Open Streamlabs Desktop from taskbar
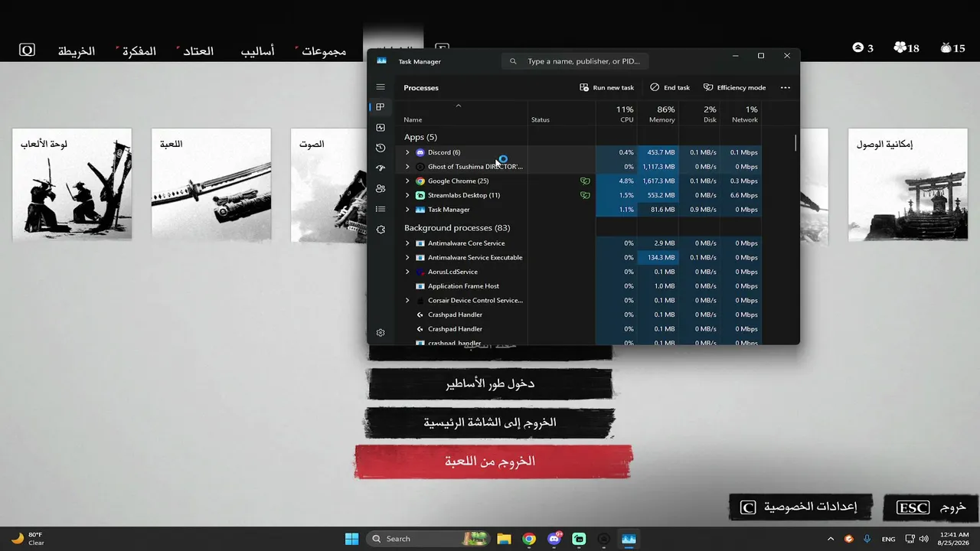Image resolution: width=980 pixels, height=551 pixels. pyautogui.click(x=579, y=539)
